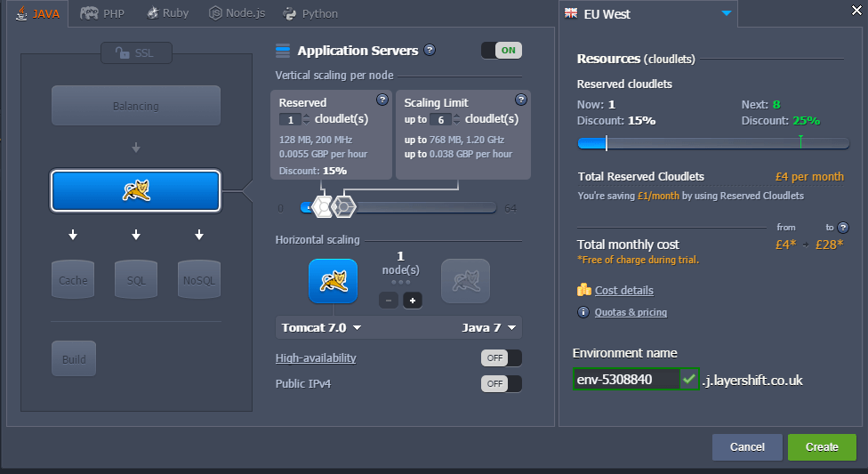868x474 pixels.
Task: Click the Scaling Limit help icon
Action: pyautogui.click(x=521, y=100)
